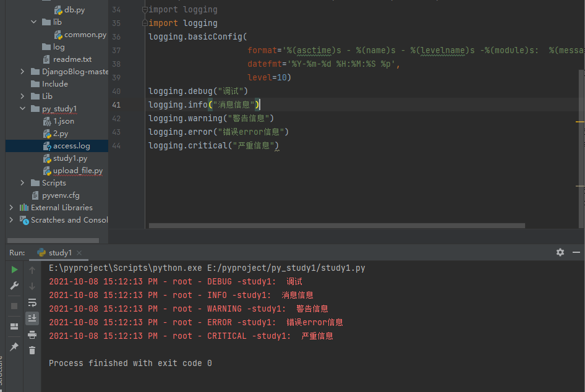Viewport: 585px width, 392px height.
Task: Expand the External Libraries node
Action: (11, 208)
